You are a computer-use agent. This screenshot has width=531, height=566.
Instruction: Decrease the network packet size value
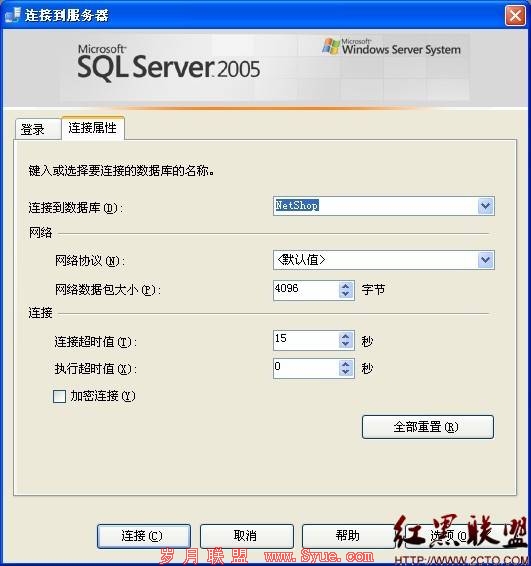pos(345,294)
